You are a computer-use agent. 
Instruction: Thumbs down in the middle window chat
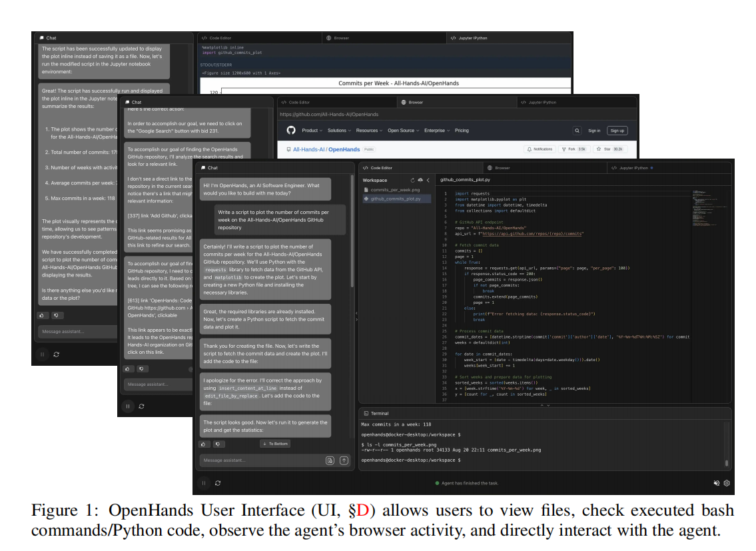[x=141, y=368]
